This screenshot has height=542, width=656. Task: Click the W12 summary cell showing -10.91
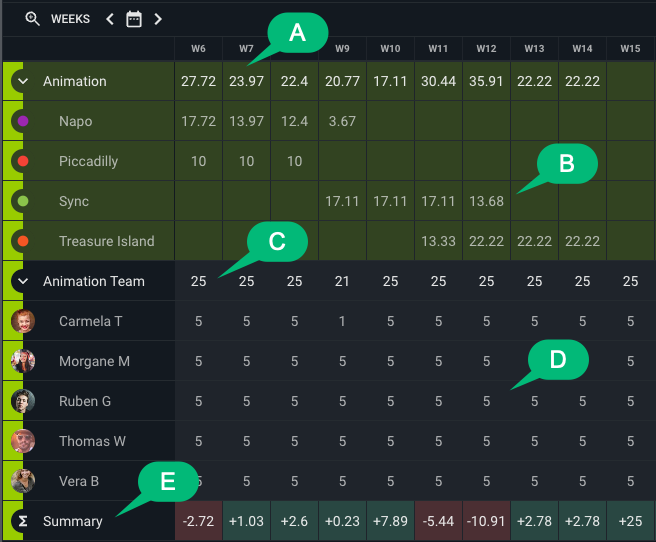[486, 521]
